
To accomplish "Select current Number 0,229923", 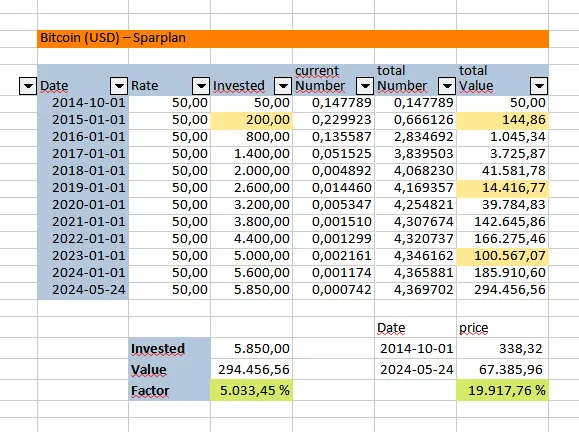I will pos(333,120).
